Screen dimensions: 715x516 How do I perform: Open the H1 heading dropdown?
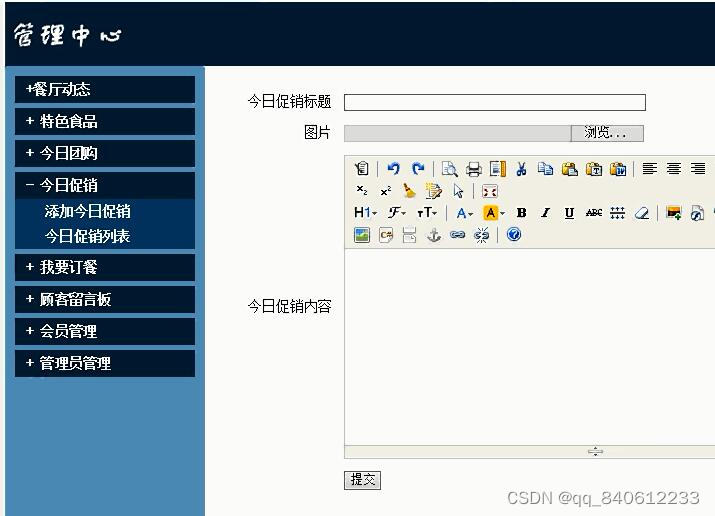[x=365, y=212]
